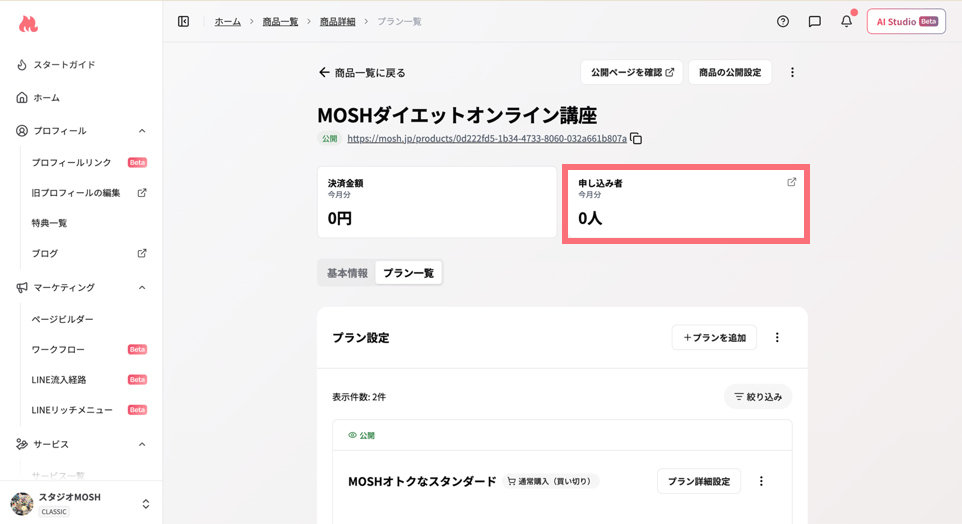Click the green 公開 eye label on plan
Screen dimensions: 962x524
click(361, 435)
